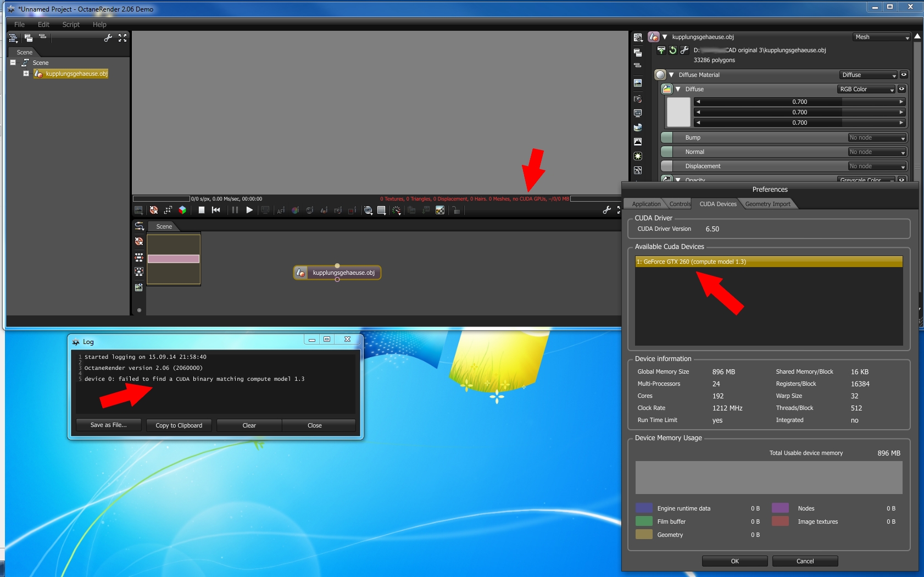
Task: Open the Help menu
Action: point(99,25)
